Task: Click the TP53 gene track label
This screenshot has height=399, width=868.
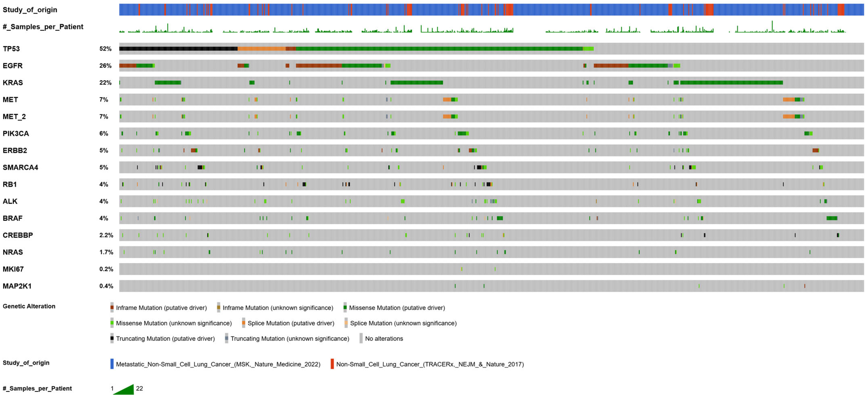Action: [11, 49]
